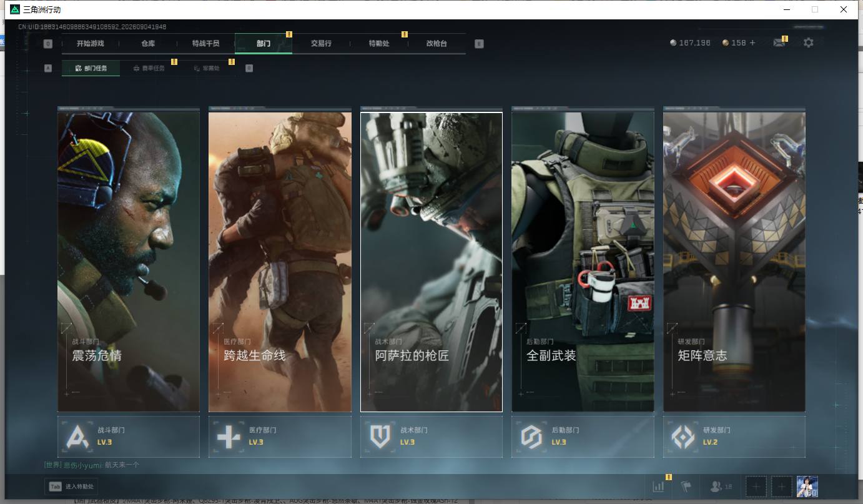
Task: Open the friends list icon showing 18
Action: (x=721, y=487)
